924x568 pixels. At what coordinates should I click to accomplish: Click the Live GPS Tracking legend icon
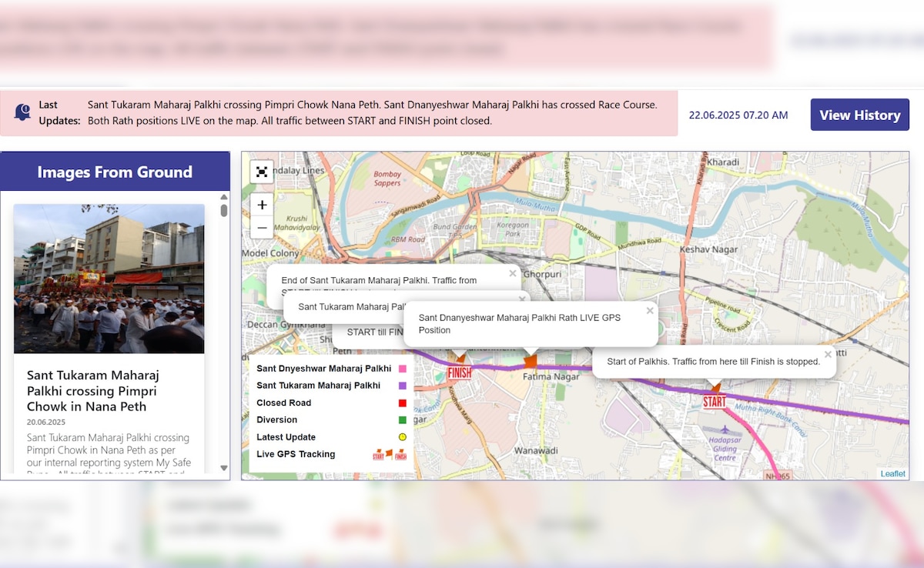click(390, 454)
